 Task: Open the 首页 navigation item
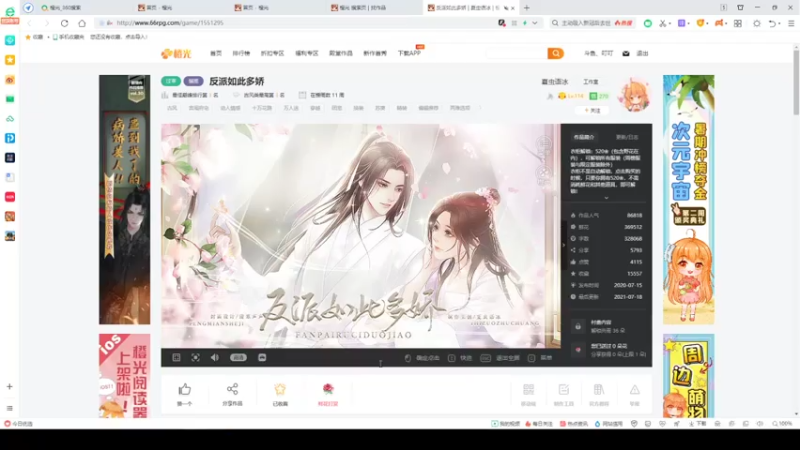pos(216,54)
